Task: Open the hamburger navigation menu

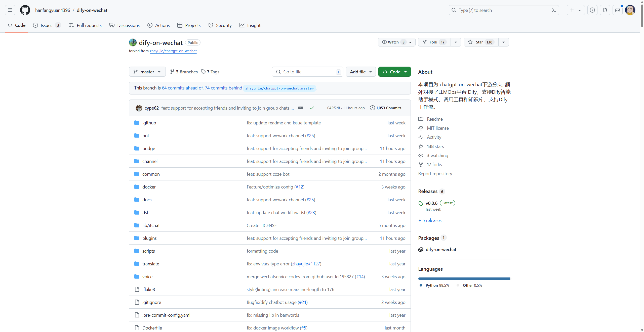Action: coord(10,10)
